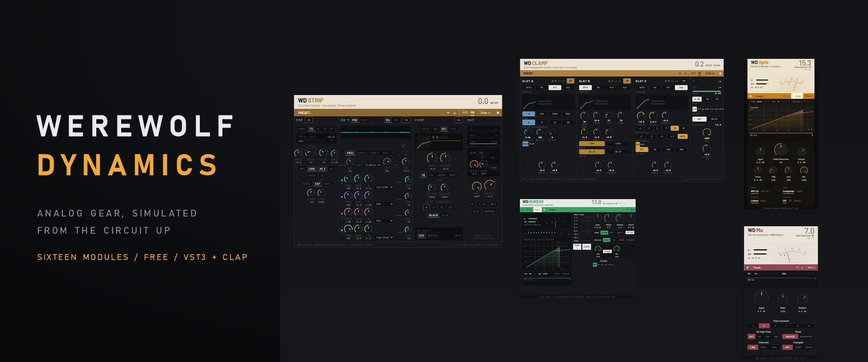
Task: Select ratio 8 in WD Strip compressor
Action: [x=434, y=207]
